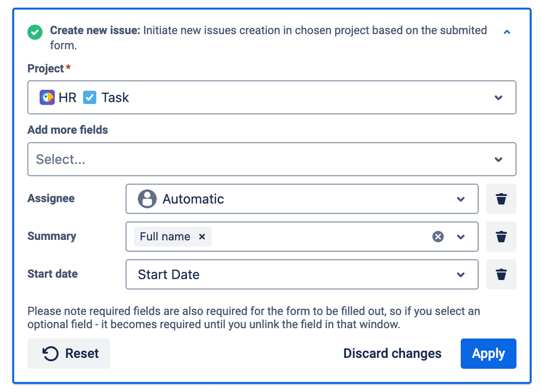Delete the Assignee field row
This screenshot has width=541, height=392.
point(501,199)
